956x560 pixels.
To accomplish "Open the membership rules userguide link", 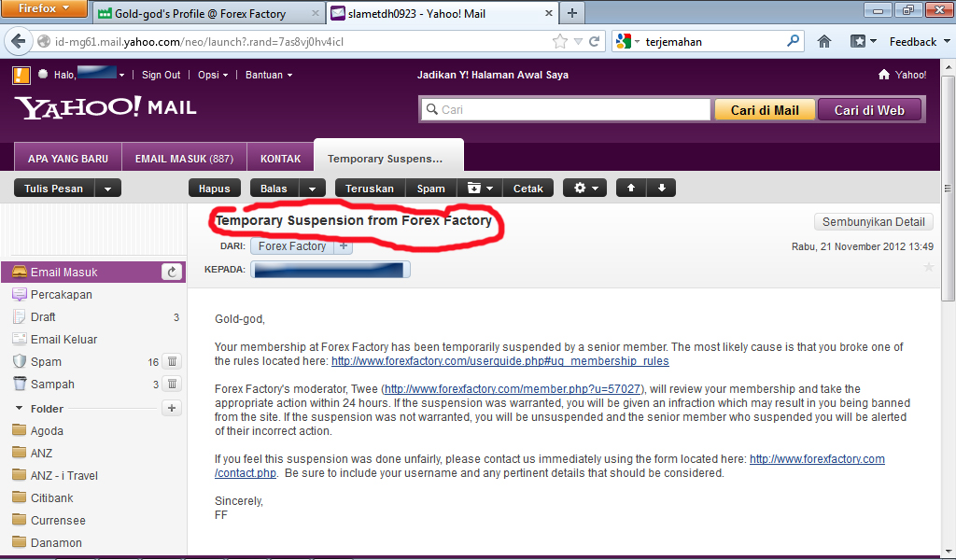I will pyautogui.click(x=500, y=361).
